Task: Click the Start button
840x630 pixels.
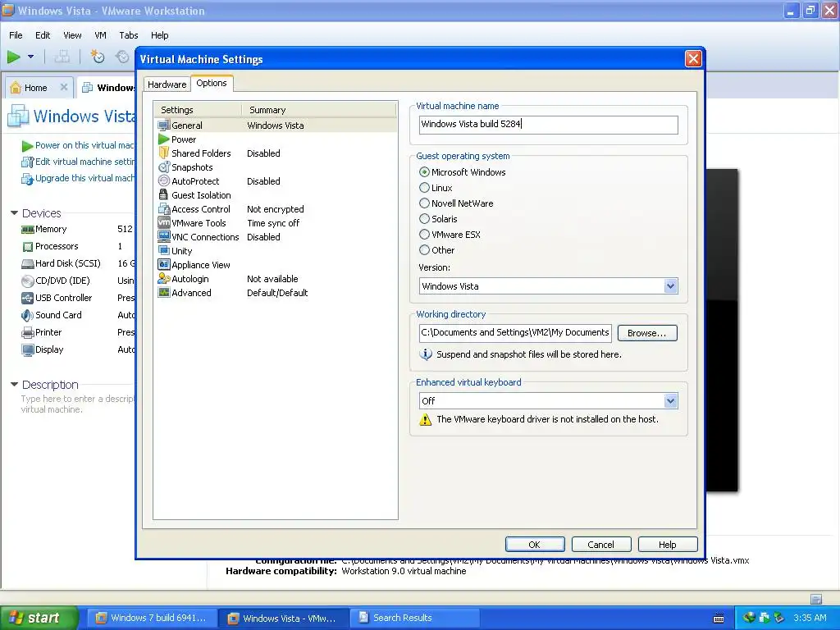Action: tap(39, 618)
